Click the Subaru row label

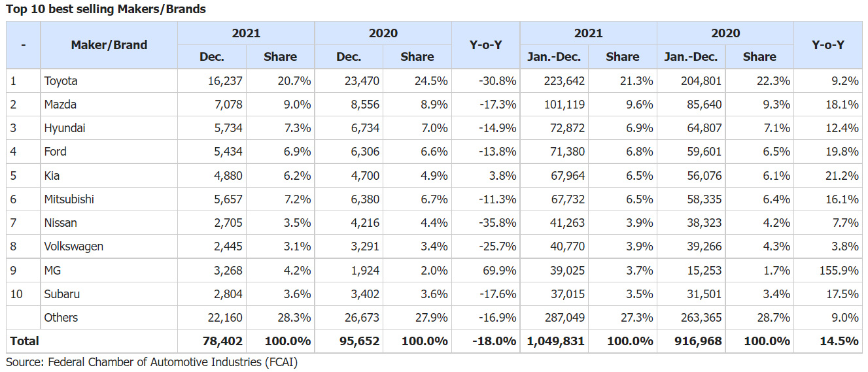click(x=62, y=294)
